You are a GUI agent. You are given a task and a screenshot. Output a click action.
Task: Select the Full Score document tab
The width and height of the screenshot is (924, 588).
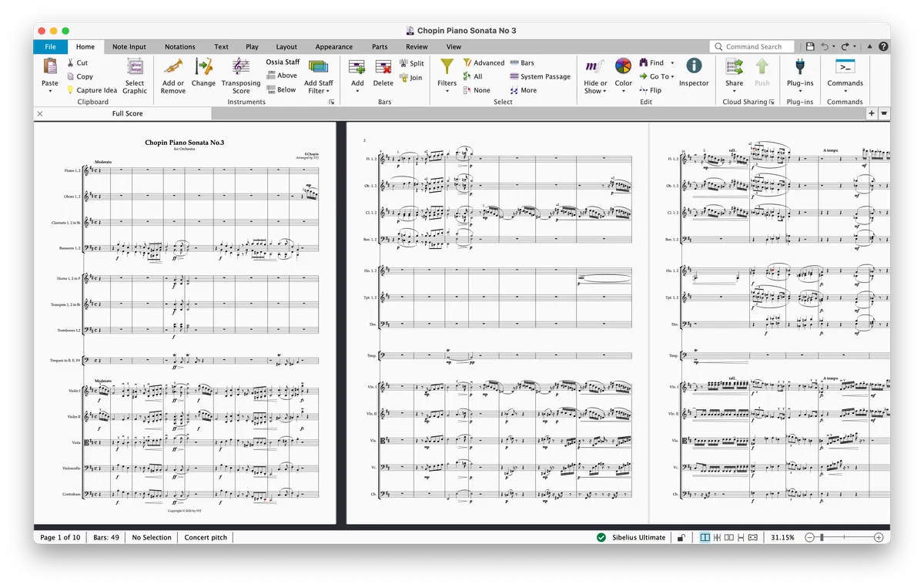click(128, 113)
